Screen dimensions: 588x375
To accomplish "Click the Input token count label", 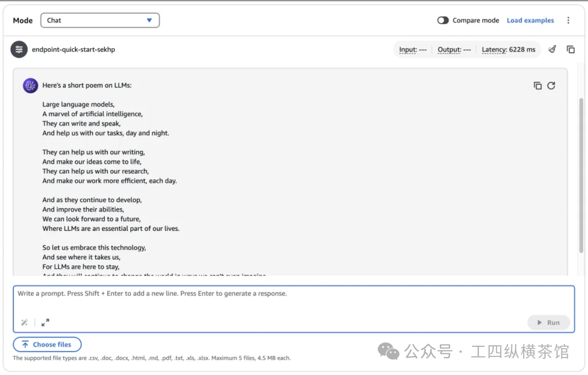I will pos(413,50).
